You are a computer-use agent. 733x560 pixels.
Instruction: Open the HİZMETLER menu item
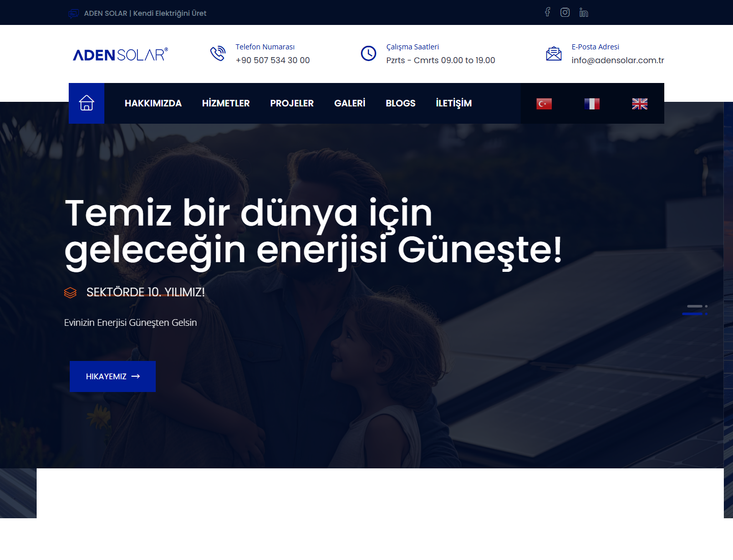(226, 103)
